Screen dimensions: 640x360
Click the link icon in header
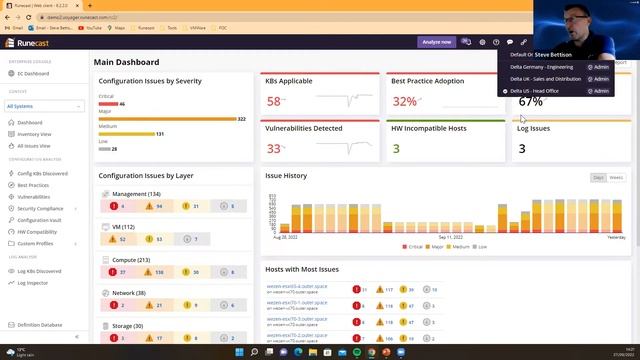coord(524,42)
